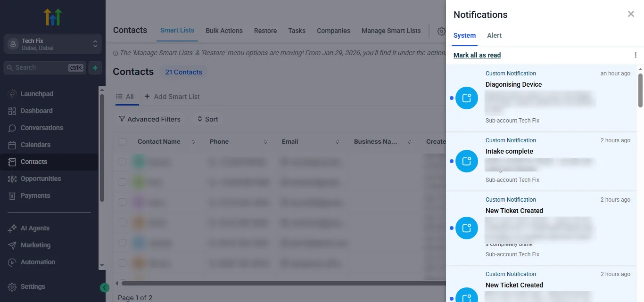Screen dimensions: 644x302
Task: Open Automation in the sidebar
Action: 49,262
